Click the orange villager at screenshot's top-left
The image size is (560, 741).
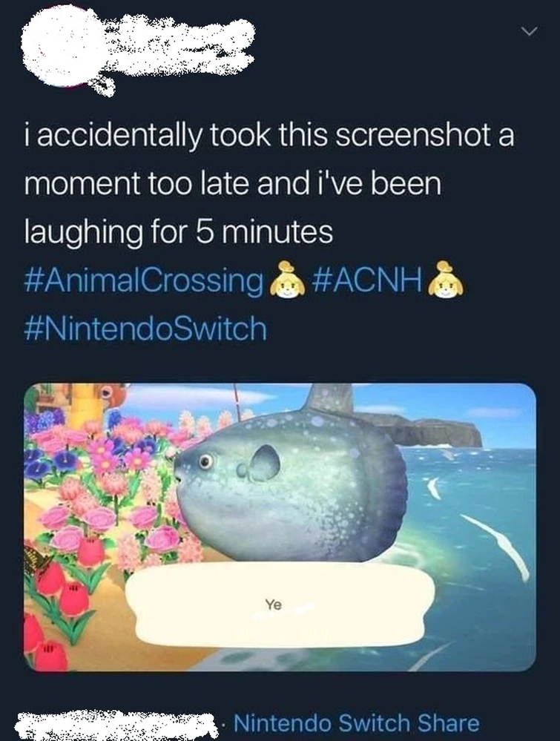pyautogui.click(x=110, y=395)
